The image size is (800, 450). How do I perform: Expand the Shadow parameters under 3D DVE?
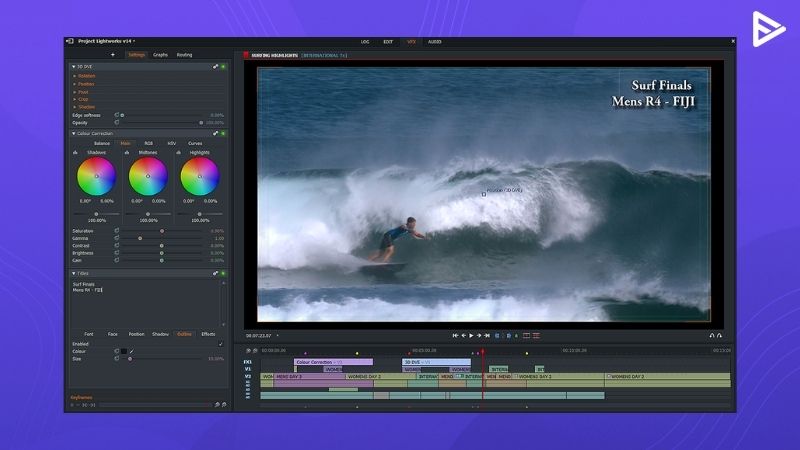tap(74, 107)
